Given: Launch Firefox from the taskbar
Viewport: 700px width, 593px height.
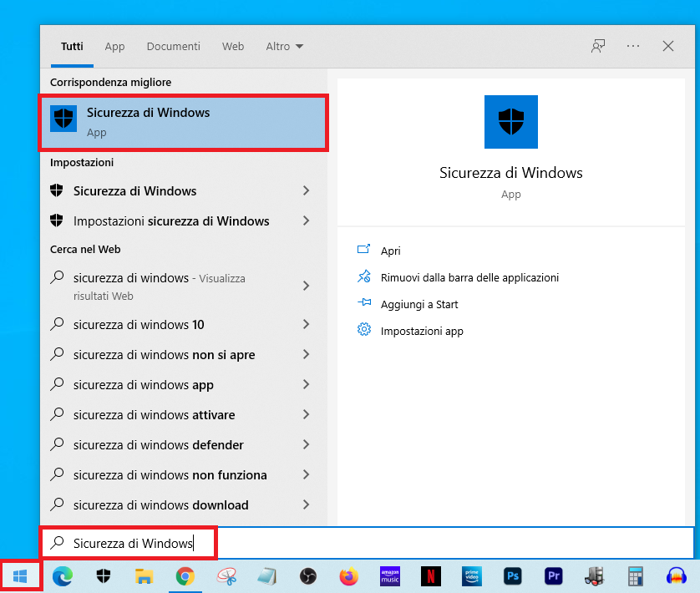Looking at the screenshot, I should tap(348, 576).
